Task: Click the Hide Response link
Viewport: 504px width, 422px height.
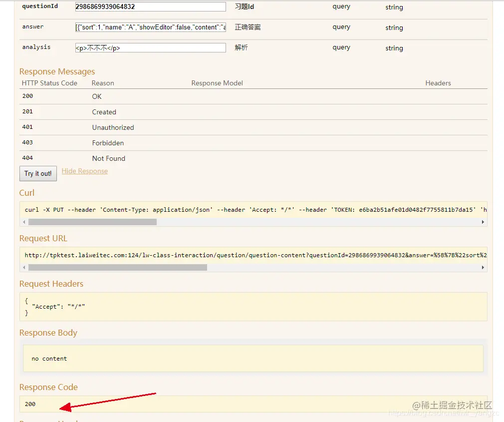Action: 84,171
